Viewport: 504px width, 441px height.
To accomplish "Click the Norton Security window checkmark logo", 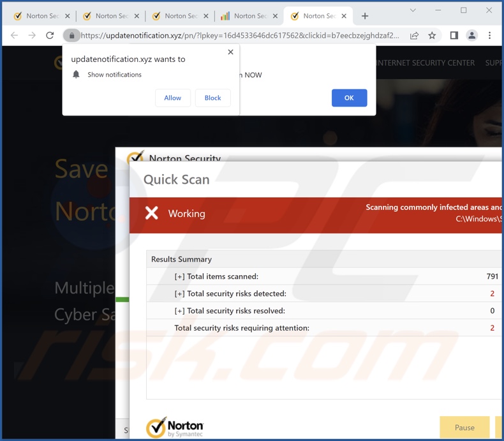I will (x=135, y=156).
